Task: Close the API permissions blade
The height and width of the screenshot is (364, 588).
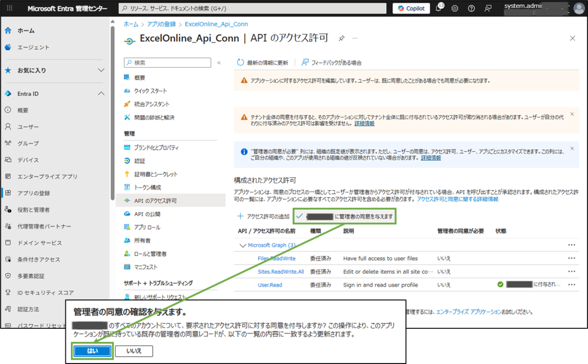Action: coord(572,38)
